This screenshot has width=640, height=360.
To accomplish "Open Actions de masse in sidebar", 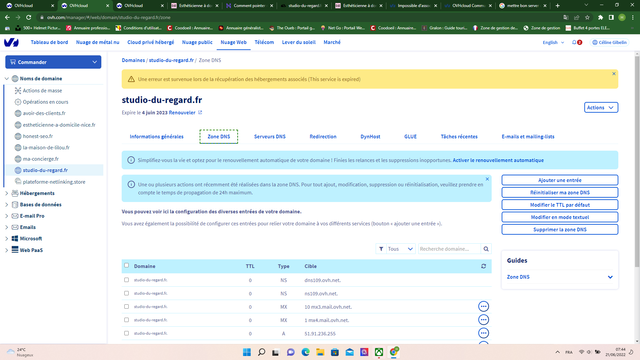I will click(42, 91).
